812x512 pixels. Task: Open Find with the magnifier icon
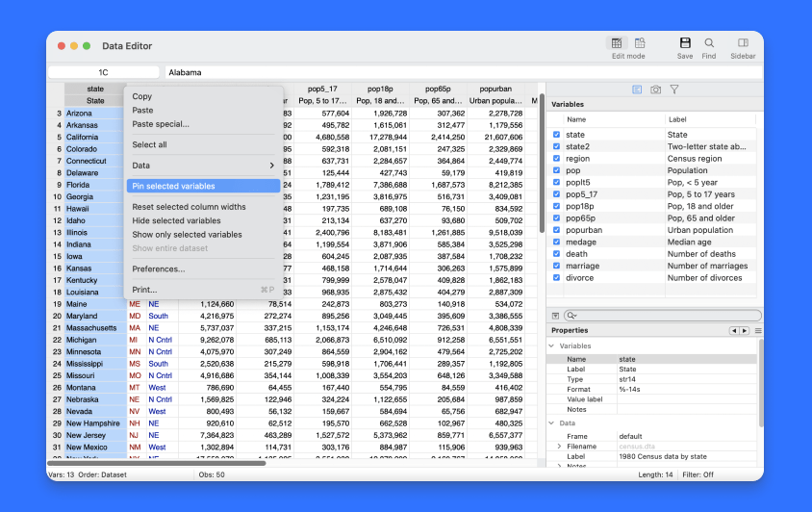pyautogui.click(x=709, y=43)
